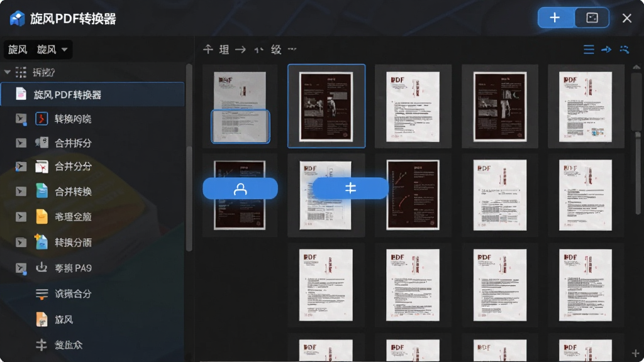The height and width of the screenshot is (362, 644).
Task: Click the blue user icon at toolbar's far right
Action: pos(625,50)
